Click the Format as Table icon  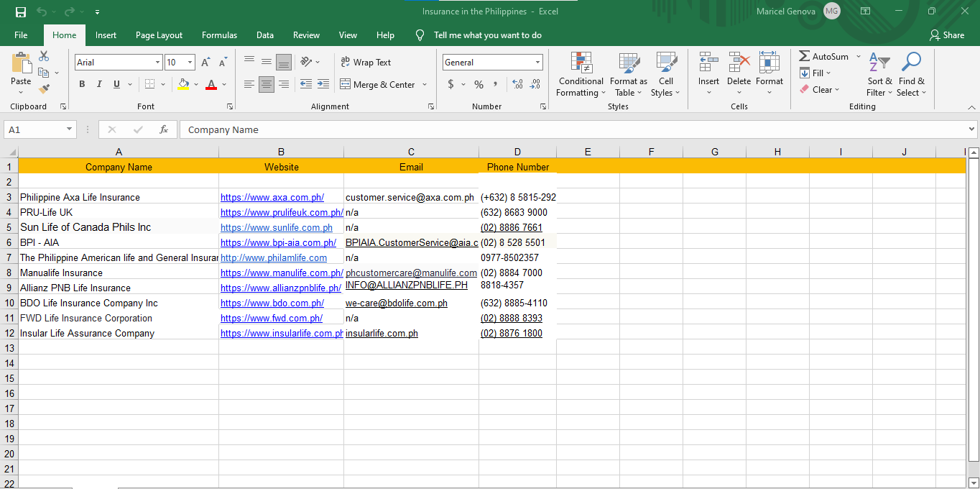(x=628, y=75)
